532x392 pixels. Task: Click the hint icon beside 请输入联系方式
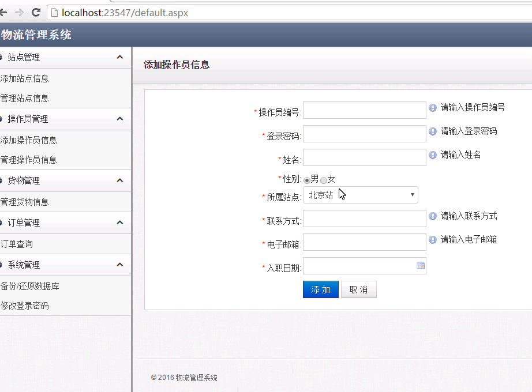click(433, 216)
